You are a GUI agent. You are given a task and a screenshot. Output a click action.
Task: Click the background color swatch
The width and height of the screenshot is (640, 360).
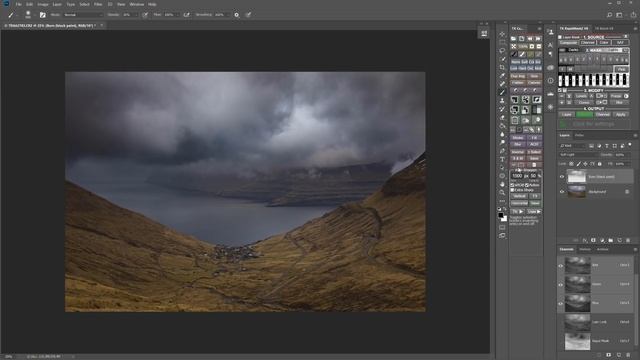tap(504, 220)
